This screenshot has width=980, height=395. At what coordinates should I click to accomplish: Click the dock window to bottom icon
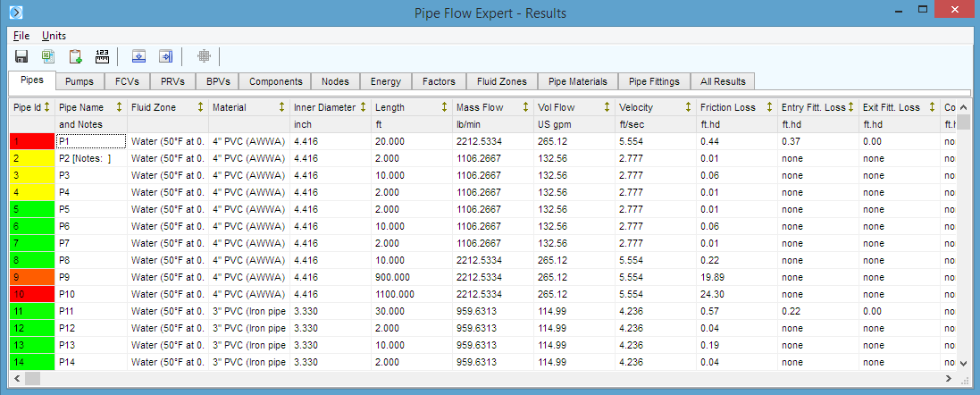[x=138, y=56]
